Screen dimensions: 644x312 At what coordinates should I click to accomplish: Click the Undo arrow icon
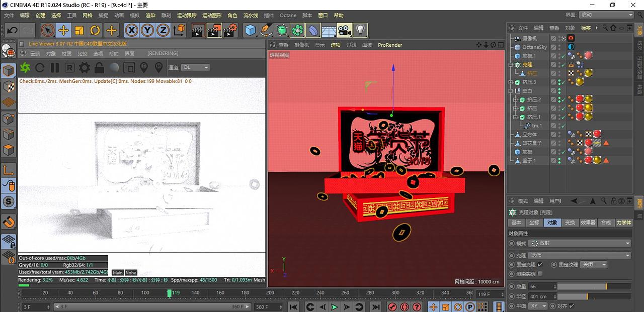pyautogui.click(x=12, y=31)
